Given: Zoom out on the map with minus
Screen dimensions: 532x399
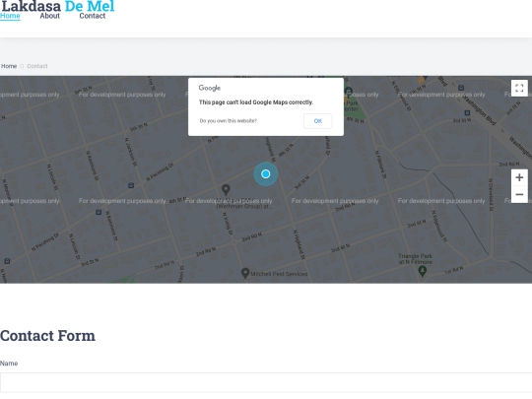Looking at the screenshot, I should tap(519, 194).
